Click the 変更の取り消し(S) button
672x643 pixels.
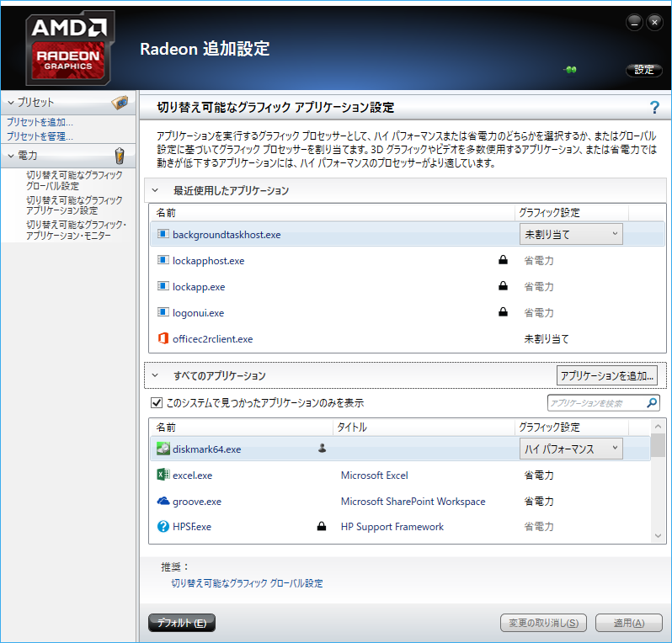pos(543,623)
